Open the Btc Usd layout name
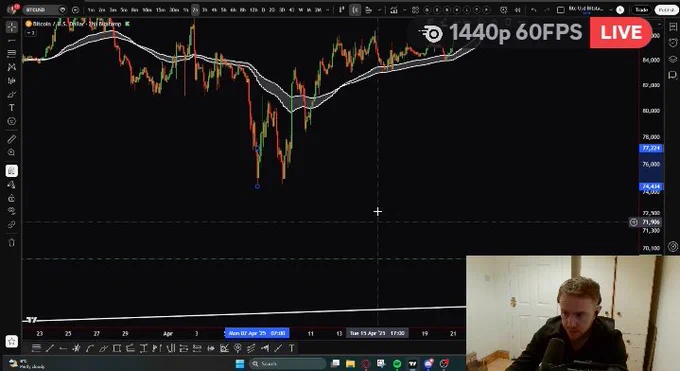Viewport: 680px width, 371px height. pyautogui.click(x=586, y=9)
